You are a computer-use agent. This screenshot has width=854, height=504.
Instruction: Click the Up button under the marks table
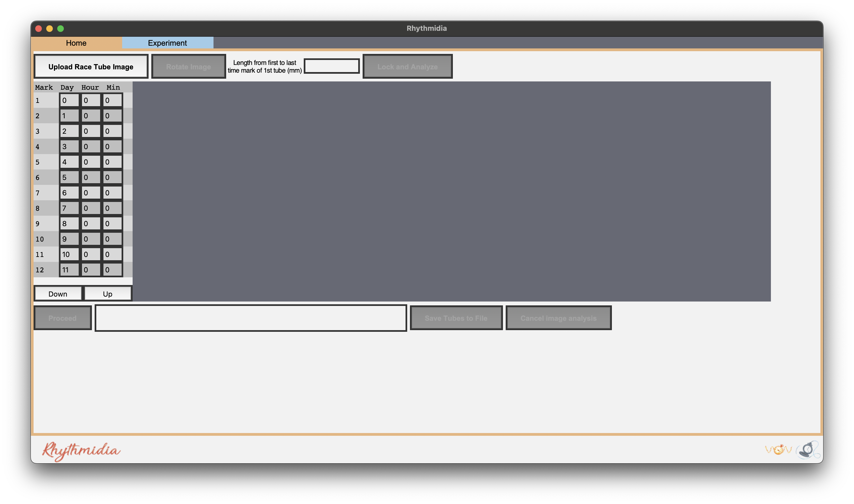pyautogui.click(x=108, y=294)
